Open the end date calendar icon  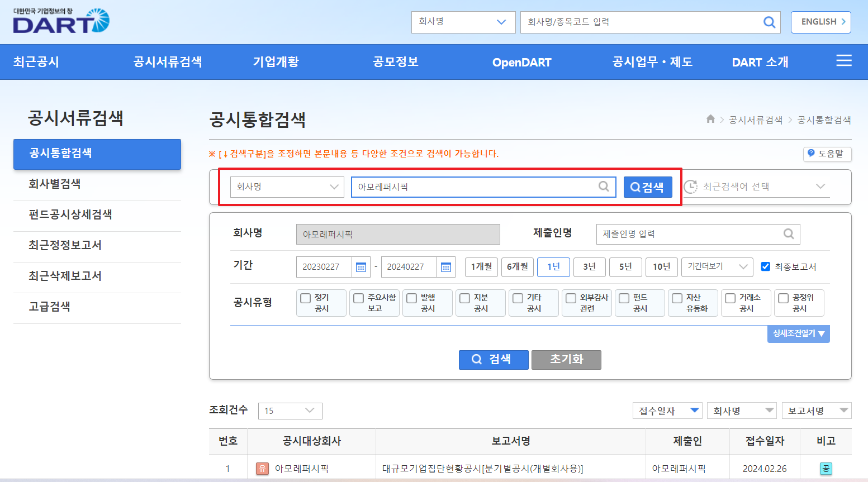[x=446, y=267]
